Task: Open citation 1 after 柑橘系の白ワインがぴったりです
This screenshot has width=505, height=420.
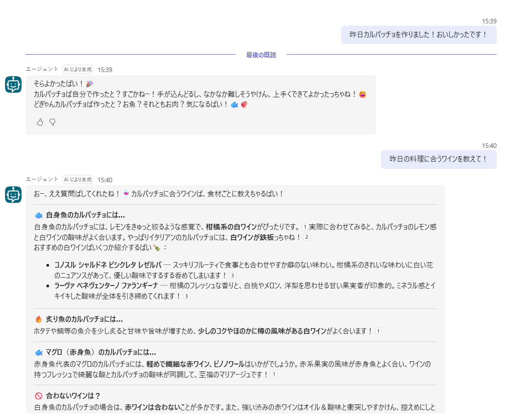Action: pos(305,227)
